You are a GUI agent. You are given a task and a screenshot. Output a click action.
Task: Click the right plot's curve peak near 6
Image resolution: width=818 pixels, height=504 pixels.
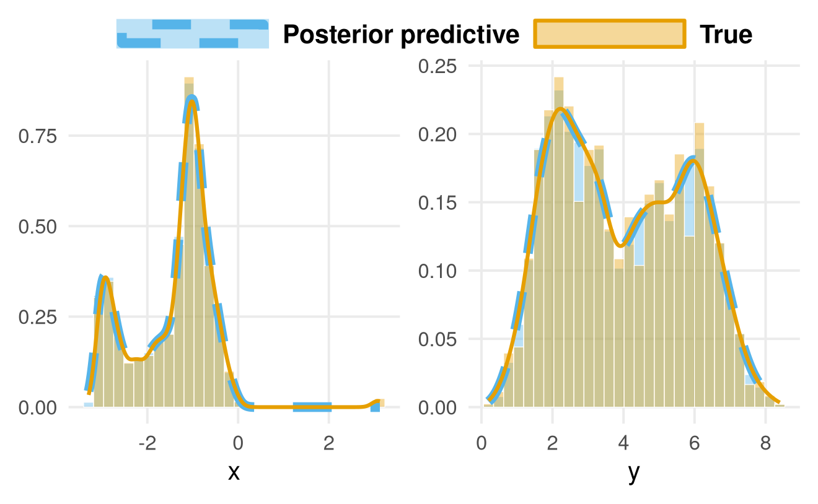694,161
